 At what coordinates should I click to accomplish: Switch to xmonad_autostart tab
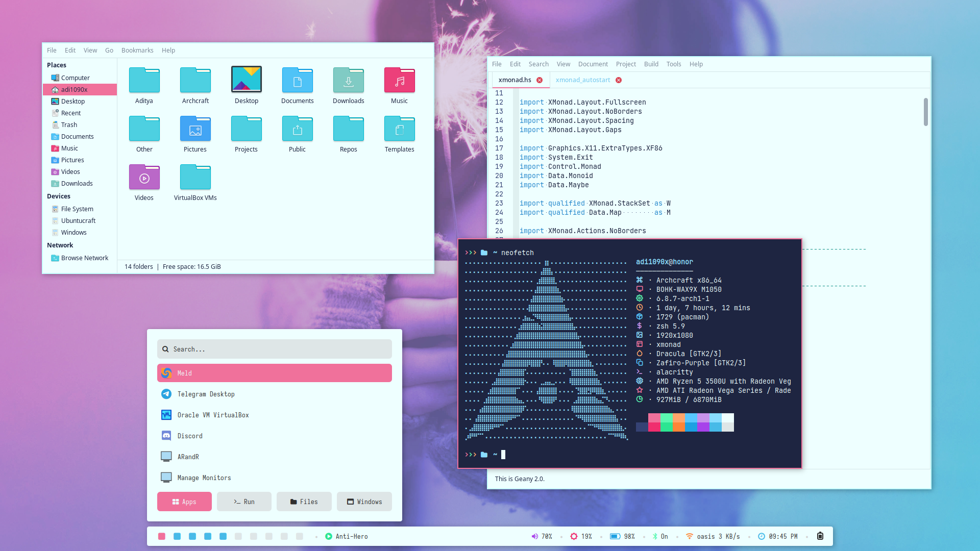tap(582, 80)
